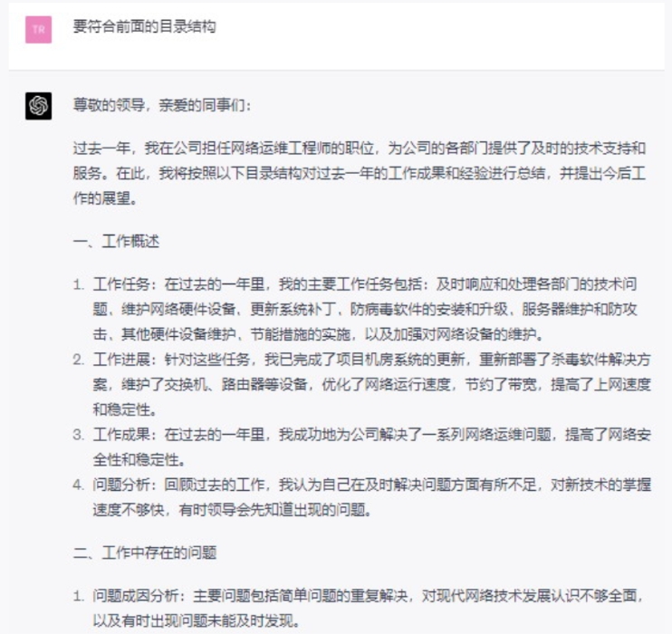This screenshot has height=634, width=672.
Task: Select the heading 二、工作中存在的问题
Action: (x=145, y=552)
